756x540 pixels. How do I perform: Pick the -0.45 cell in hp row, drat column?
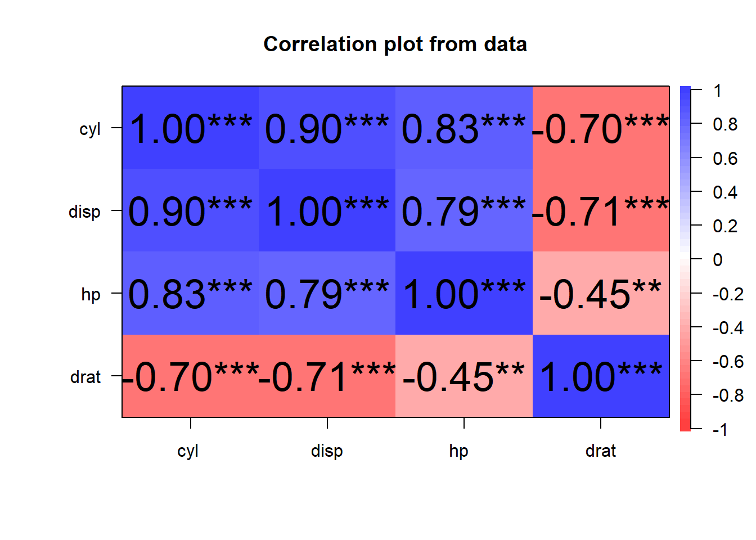point(601,294)
